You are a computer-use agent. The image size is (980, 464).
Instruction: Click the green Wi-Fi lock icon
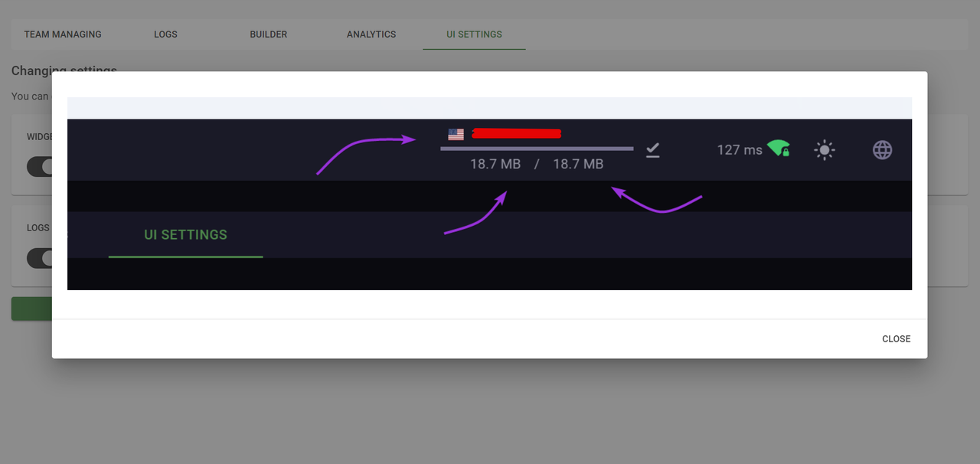779,149
